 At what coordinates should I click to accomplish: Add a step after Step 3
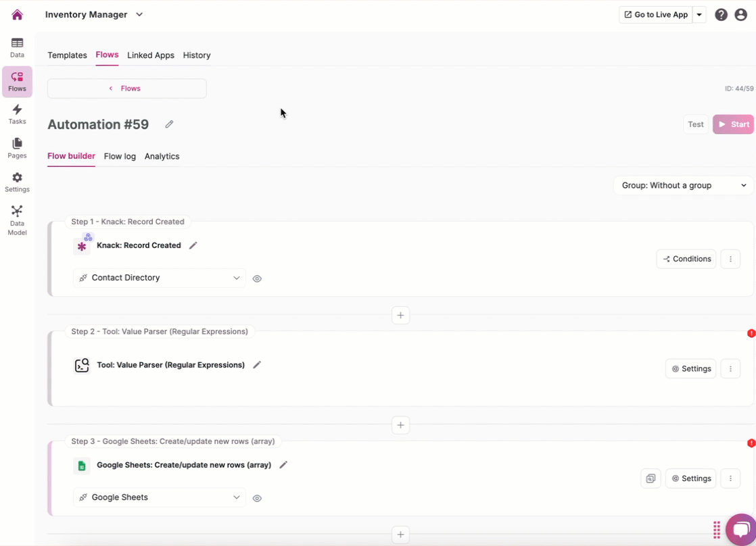[x=401, y=535]
